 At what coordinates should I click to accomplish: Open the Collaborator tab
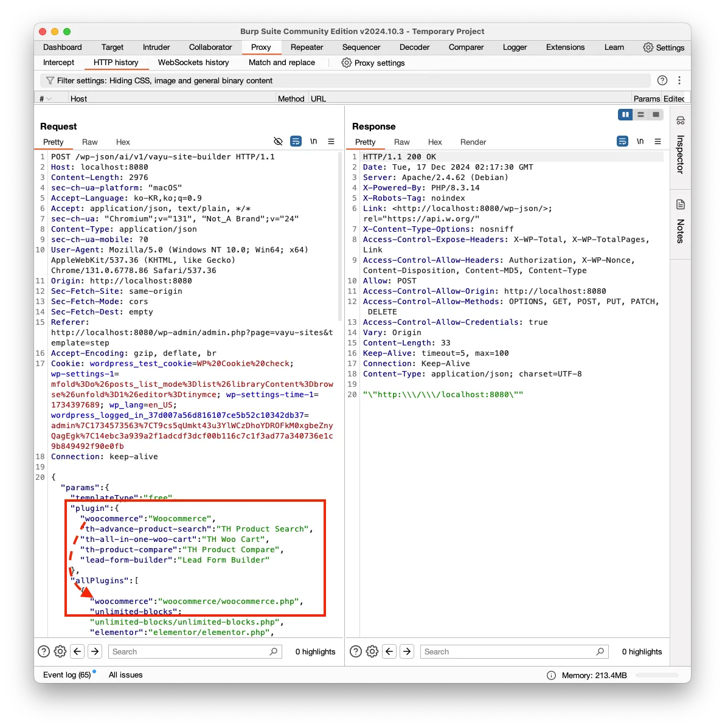click(210, 47)
